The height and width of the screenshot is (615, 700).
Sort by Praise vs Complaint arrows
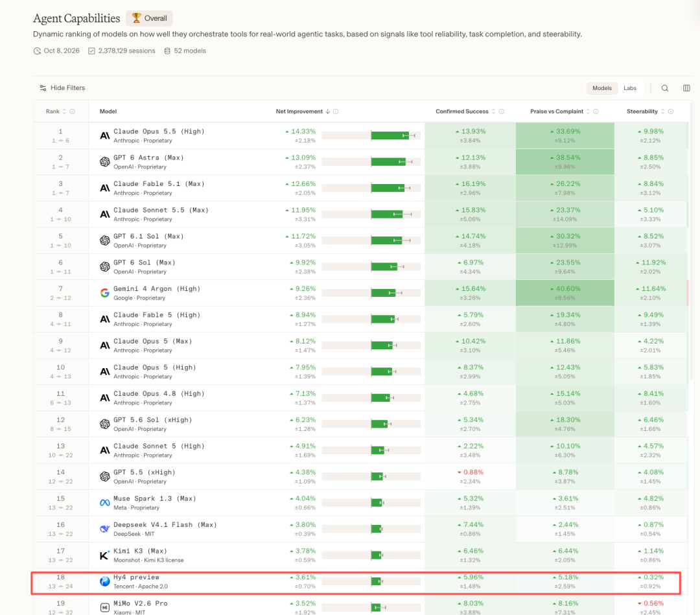[588, 111]
